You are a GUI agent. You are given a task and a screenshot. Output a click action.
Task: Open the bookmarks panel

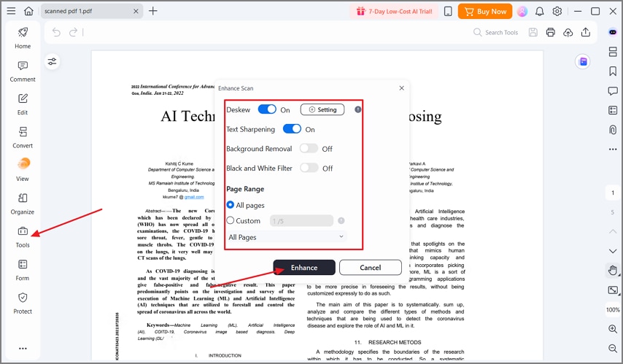613,71
